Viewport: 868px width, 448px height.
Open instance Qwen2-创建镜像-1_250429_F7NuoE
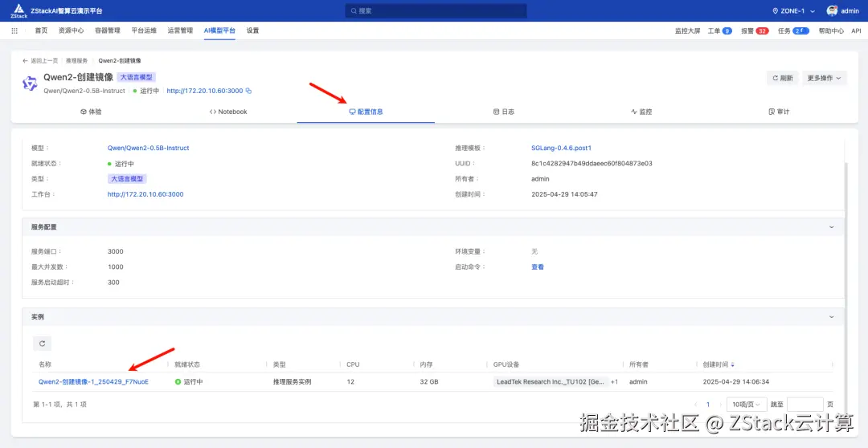click(93, 381)
